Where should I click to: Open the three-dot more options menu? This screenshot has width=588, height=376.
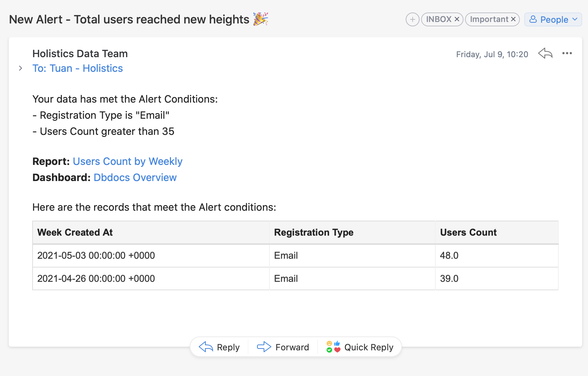point(567,54)
